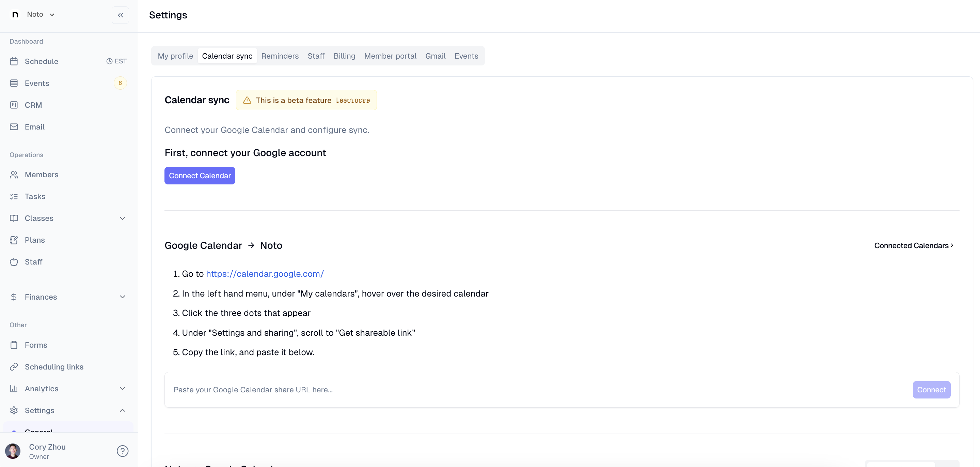This screenshot has width=980, height=467.
Task: Click the Scheduling links chain icon
Action: pyautogui.click(x=14, y=367)
